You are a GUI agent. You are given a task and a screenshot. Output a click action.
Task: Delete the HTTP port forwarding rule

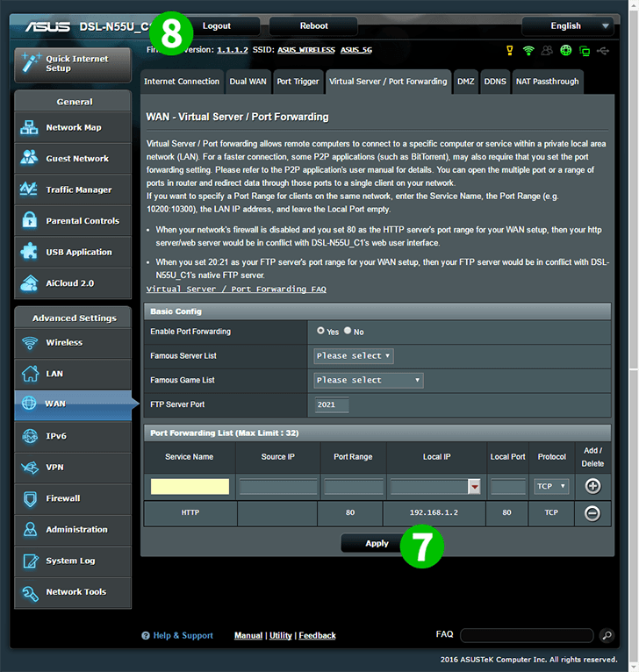coord(592,513)
